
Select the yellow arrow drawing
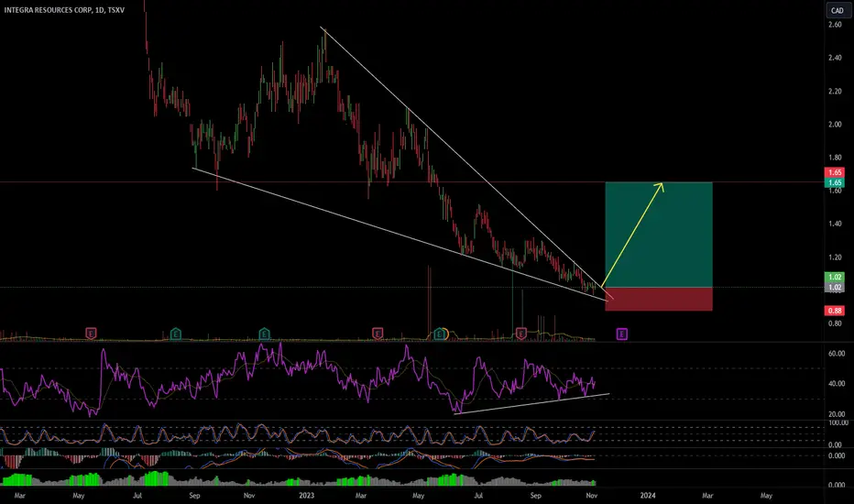(632, 235)
